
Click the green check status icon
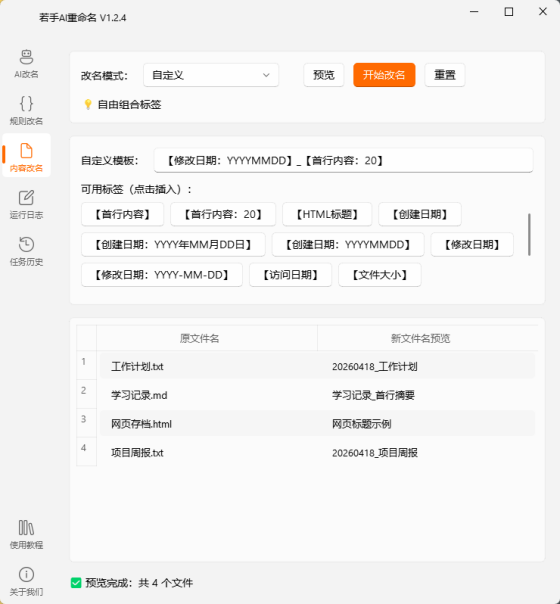tap(76, 583)
